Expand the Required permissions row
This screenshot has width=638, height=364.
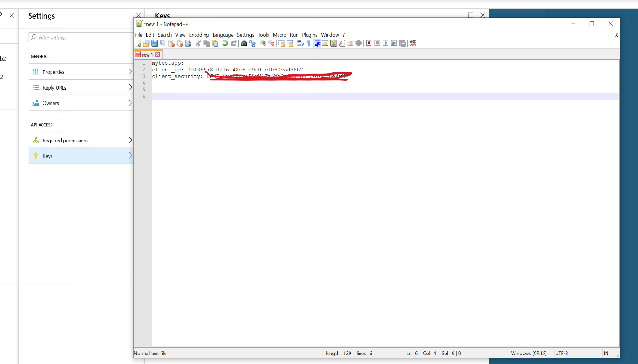click(81, 141)
